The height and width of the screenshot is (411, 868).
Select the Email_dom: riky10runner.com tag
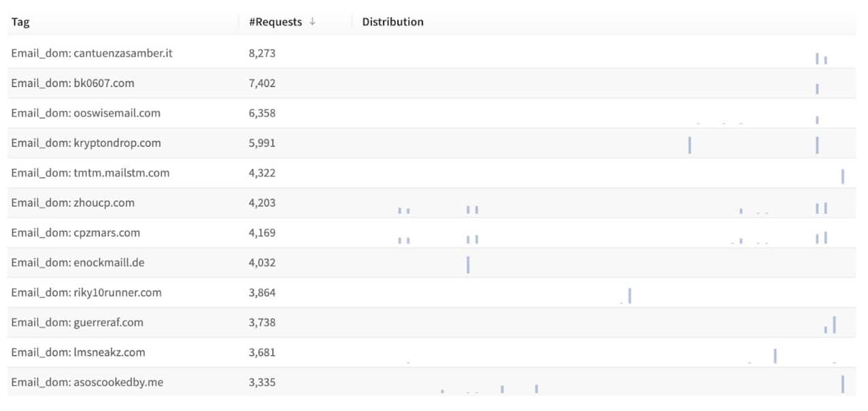tap(86, 293)
